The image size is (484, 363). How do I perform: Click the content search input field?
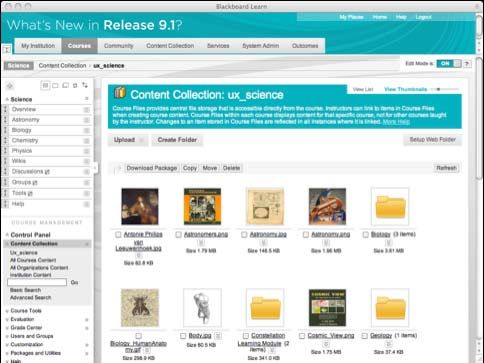pos(37,282)
